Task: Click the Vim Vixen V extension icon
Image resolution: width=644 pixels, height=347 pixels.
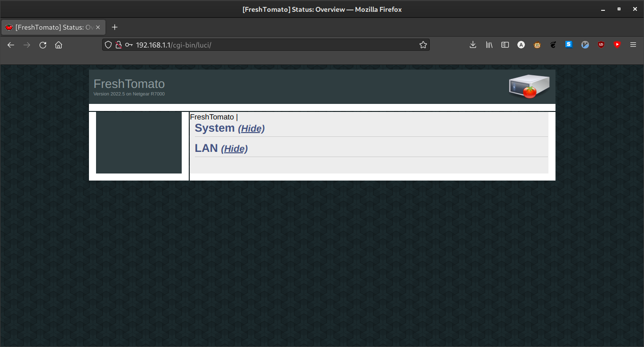Action: (x=585, y=45)
